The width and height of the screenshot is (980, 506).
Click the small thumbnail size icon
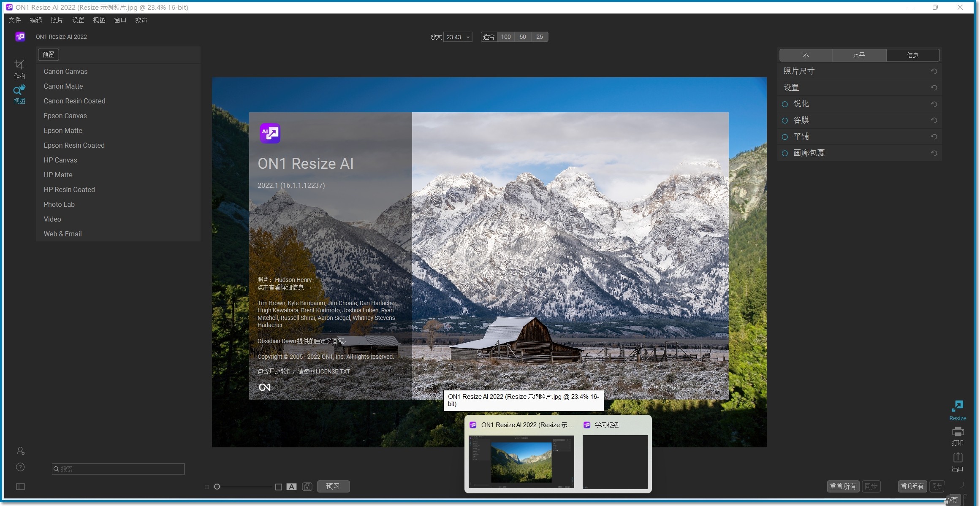pos(207,487)
